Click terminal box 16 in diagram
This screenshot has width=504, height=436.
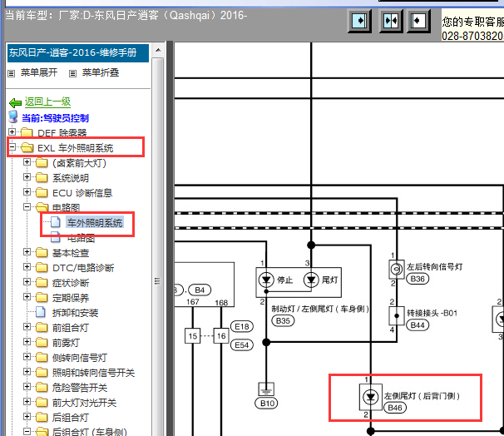coord(221,336)
